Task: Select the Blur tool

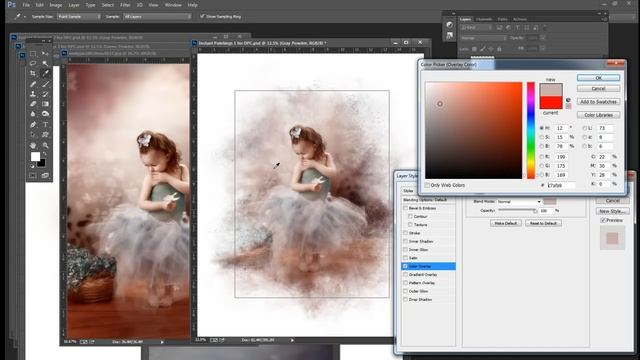Action: (33, 114)
